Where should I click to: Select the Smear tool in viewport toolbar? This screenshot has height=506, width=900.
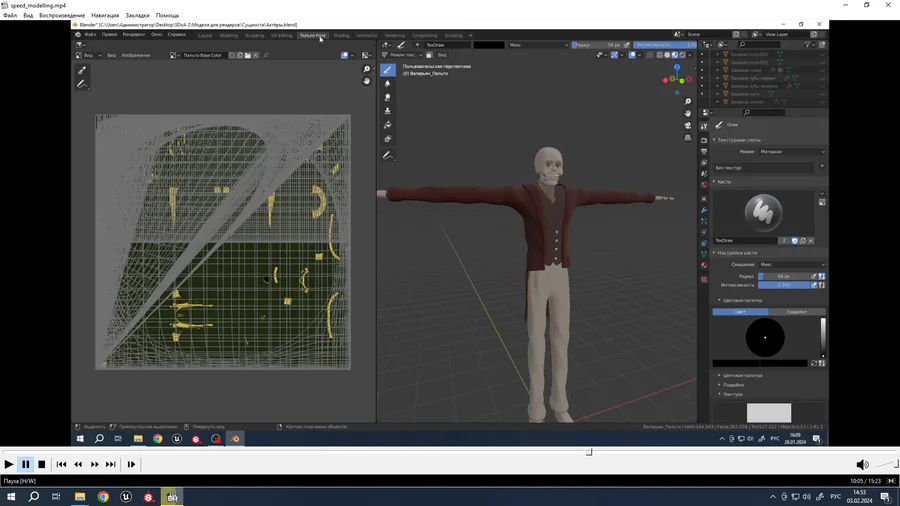(388, 98)
